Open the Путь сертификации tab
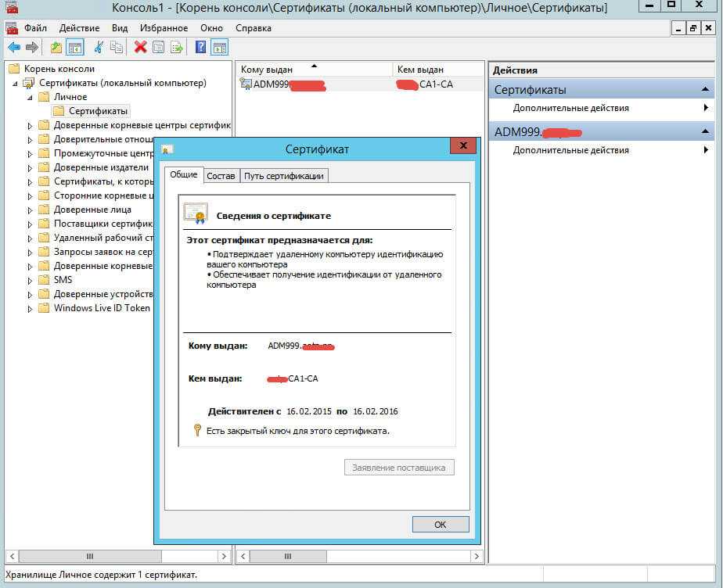This screenshot has width=723, height=588. coord(283,176)
